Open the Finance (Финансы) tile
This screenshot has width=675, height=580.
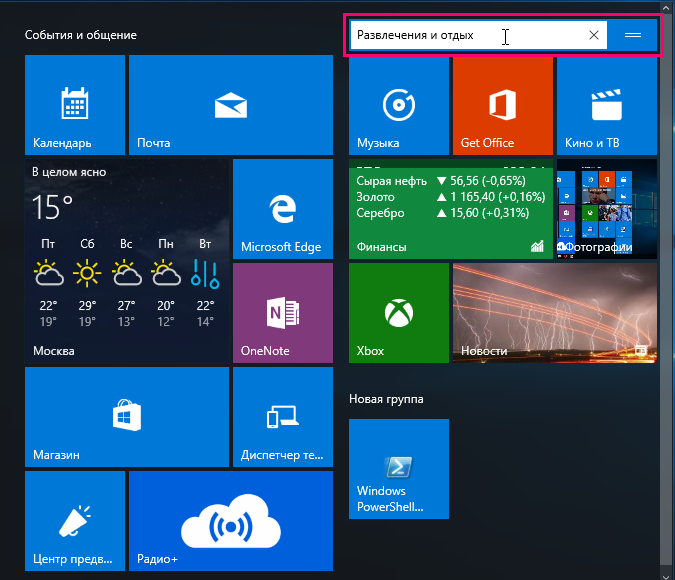coord(450,208)
